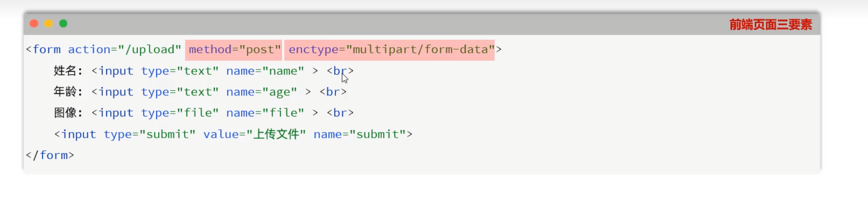868x218 pixels.
Task: Click the red title 前端页面三要素
Action: [770, 25]
